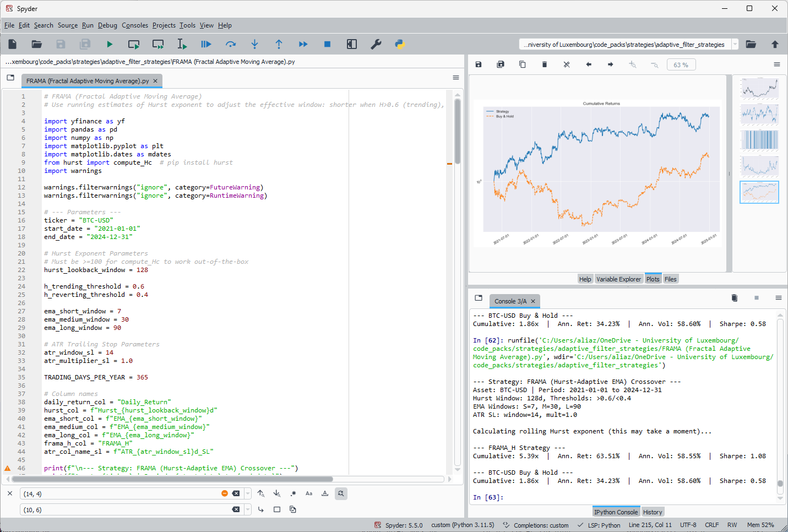Close the find and replace bar

tap(10, 493)
